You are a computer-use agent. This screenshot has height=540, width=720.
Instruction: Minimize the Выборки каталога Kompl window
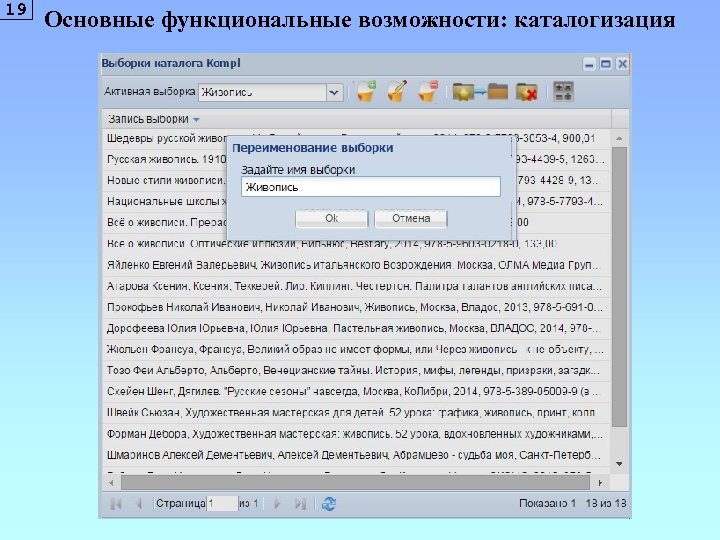(589, 64)
